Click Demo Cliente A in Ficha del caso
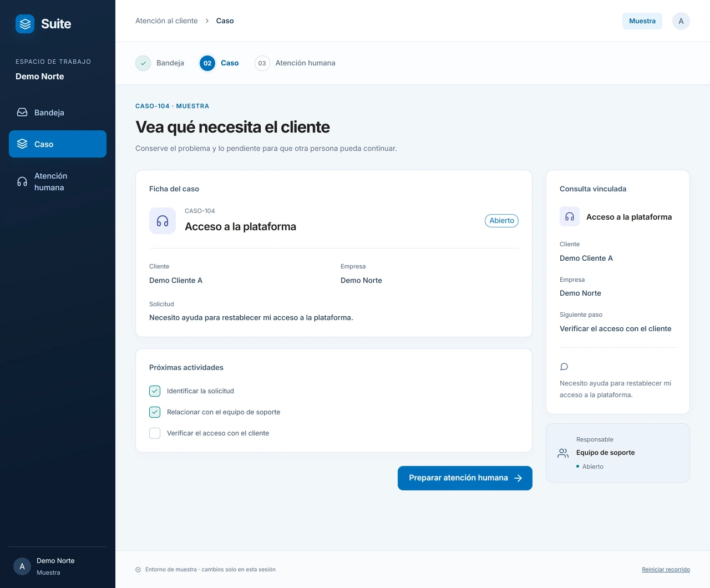Viewport: 710px width, 588px height. [176, 281]
